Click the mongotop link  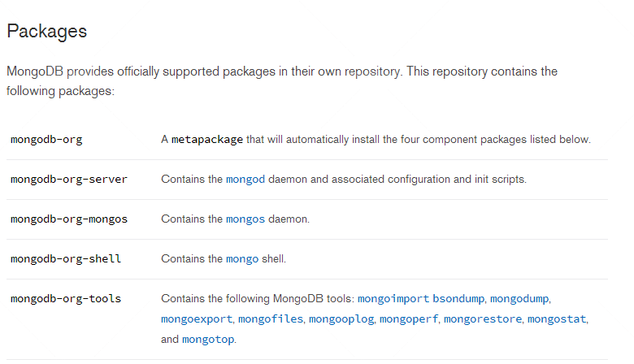point(208,340)
